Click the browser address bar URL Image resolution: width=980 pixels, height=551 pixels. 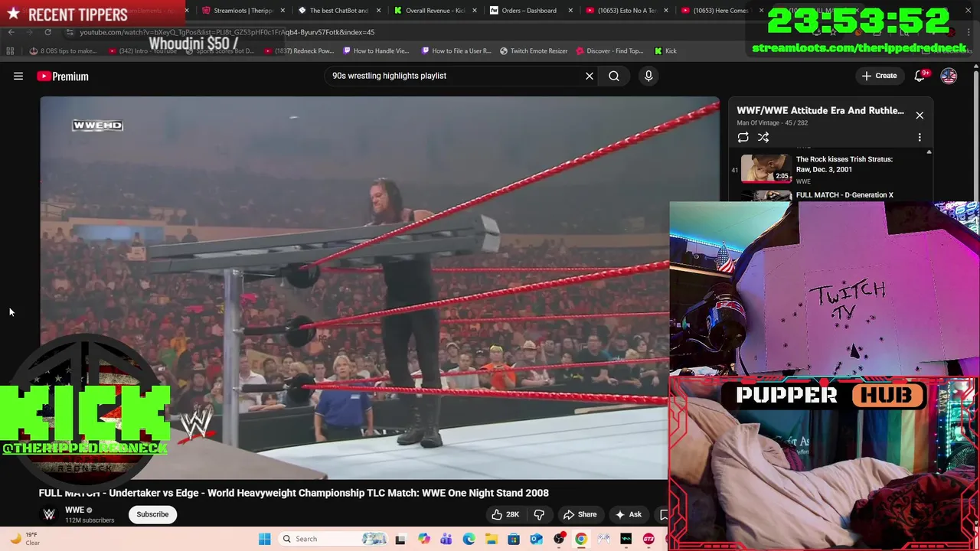[x=227, y=32]
